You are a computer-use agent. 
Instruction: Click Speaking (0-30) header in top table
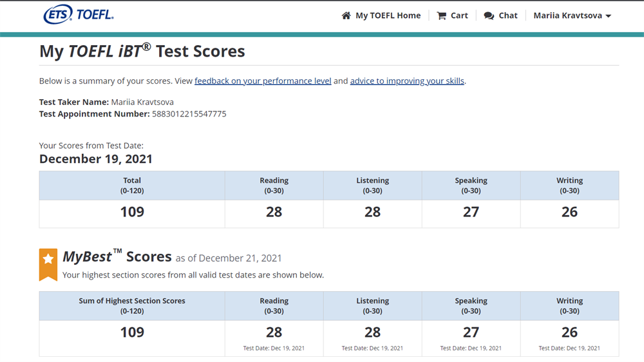pyautogui.click(x=471, y=186)
